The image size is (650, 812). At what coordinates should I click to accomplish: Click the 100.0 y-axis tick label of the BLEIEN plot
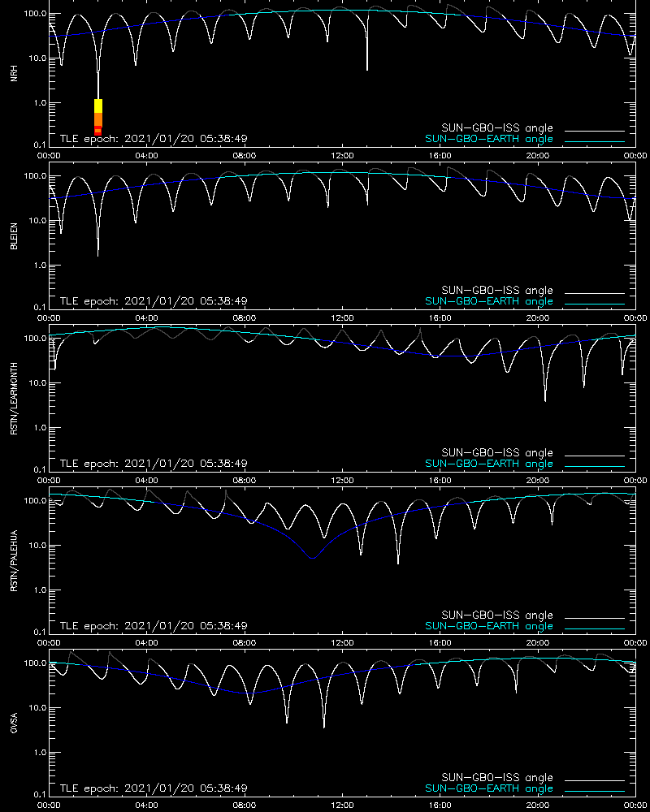coord(35,175)
